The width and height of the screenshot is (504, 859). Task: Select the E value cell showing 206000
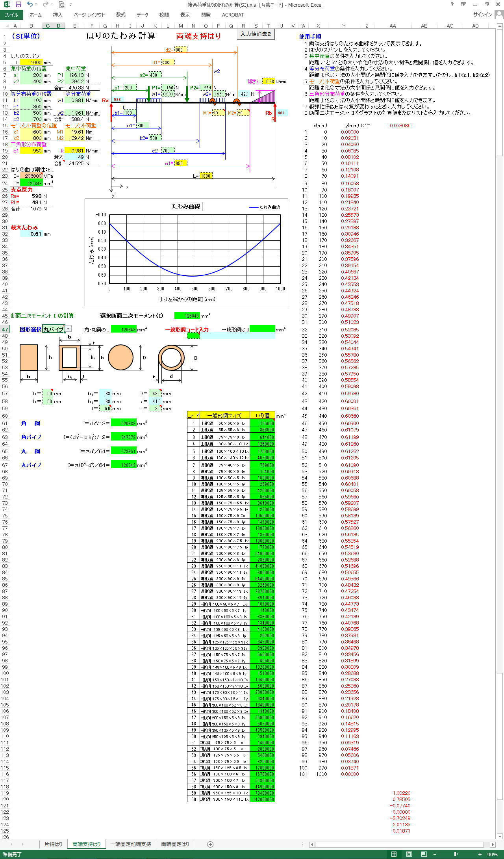(31, 176)
